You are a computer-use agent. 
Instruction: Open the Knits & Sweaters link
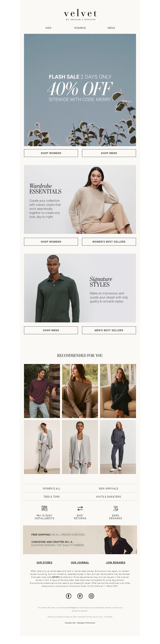click(x=108, y=497)
